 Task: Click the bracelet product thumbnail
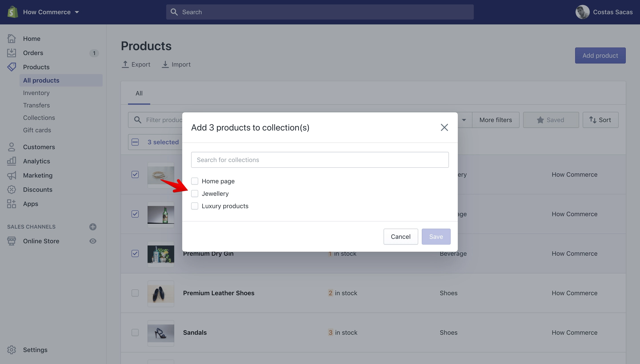point(161,175)
